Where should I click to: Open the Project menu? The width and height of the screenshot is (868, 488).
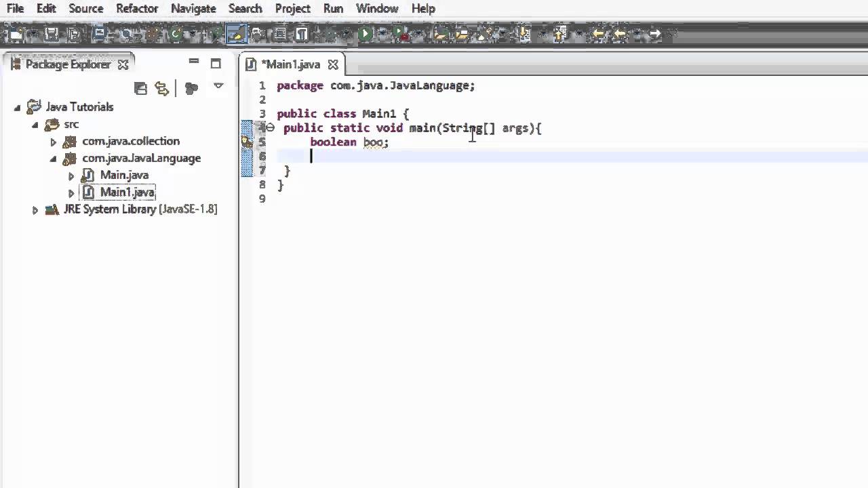coord(292,9)
